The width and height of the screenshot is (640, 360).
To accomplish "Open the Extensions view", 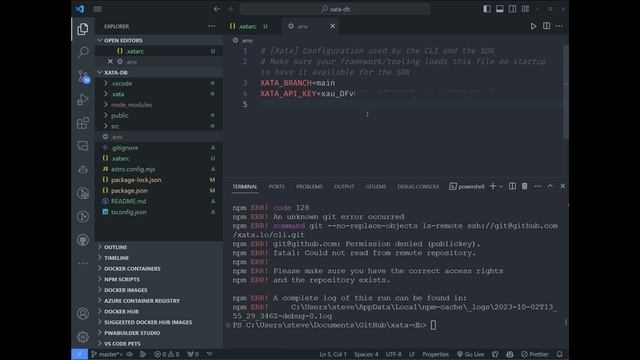I will tap(83, 123).
